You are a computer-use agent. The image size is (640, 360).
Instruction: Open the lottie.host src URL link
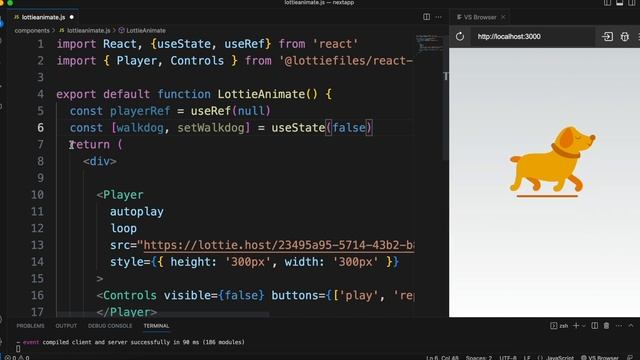pos(279,245)
